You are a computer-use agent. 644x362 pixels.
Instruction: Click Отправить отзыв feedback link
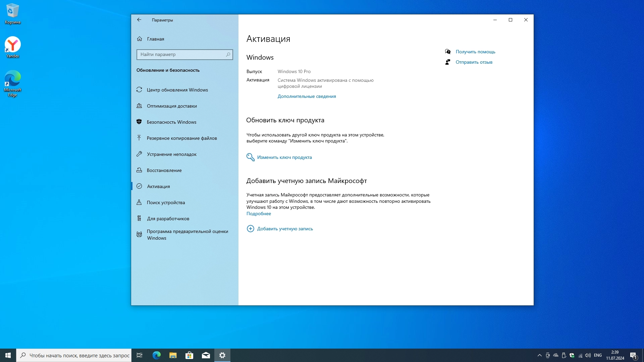click(x=474, y=62)
